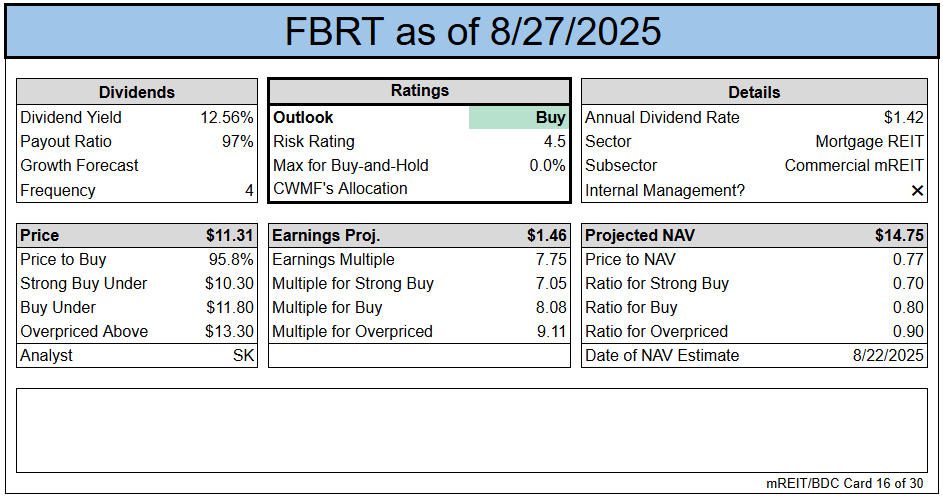The width and height of the screenshot is (943, 496).
Task: Click the Details section header
Action: tap(754, 92)
